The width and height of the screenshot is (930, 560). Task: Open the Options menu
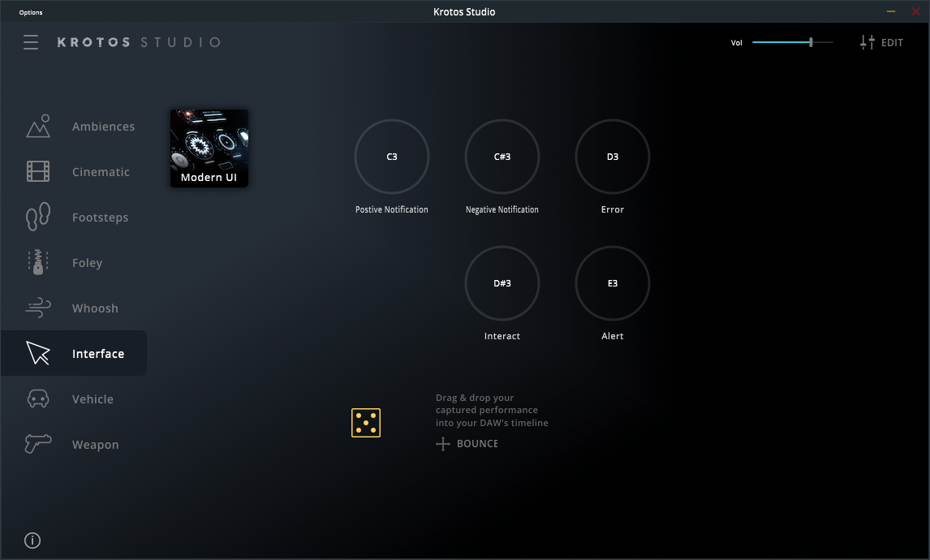tap(30, 11)
